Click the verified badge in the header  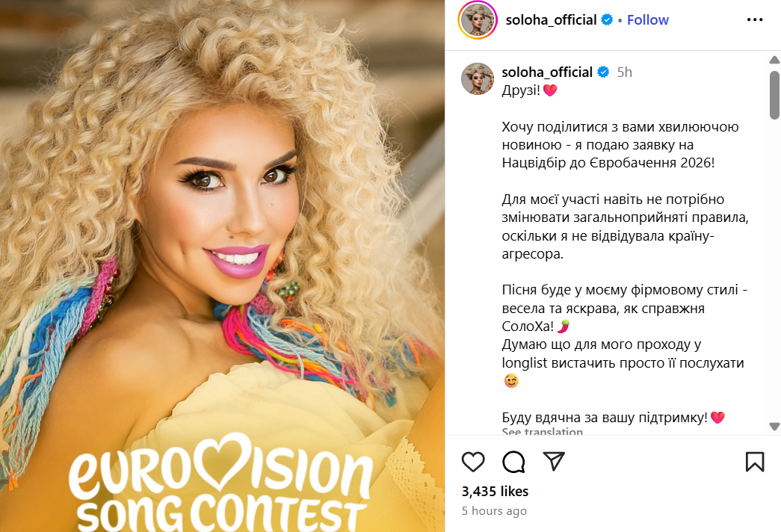click(607, 20)
